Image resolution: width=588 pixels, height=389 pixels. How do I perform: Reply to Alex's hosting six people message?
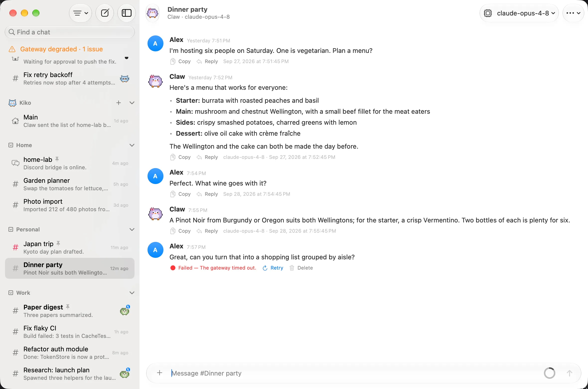coord(207,61)
